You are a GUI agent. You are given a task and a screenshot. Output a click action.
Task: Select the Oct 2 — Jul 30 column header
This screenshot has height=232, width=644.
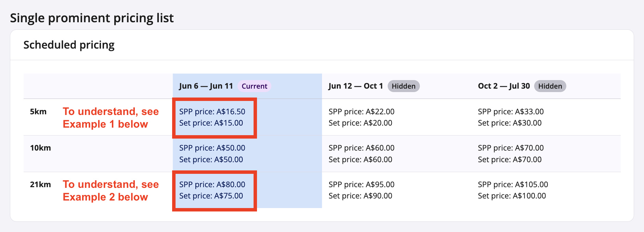click(504, 86)
